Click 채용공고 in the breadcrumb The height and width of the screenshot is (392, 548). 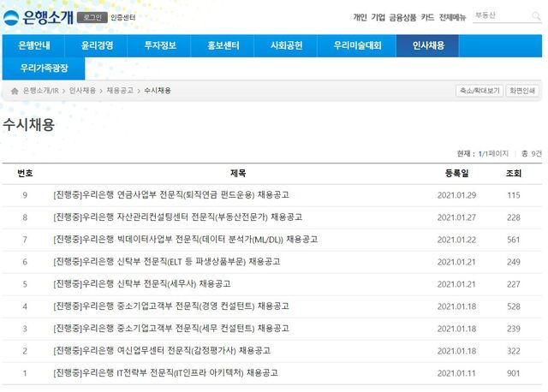(x=120, y=90)
